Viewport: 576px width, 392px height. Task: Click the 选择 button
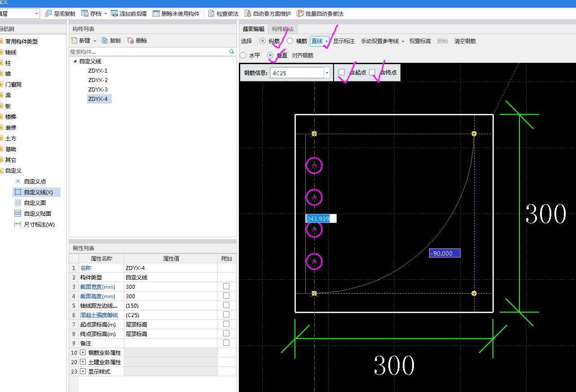coord(246,41)
